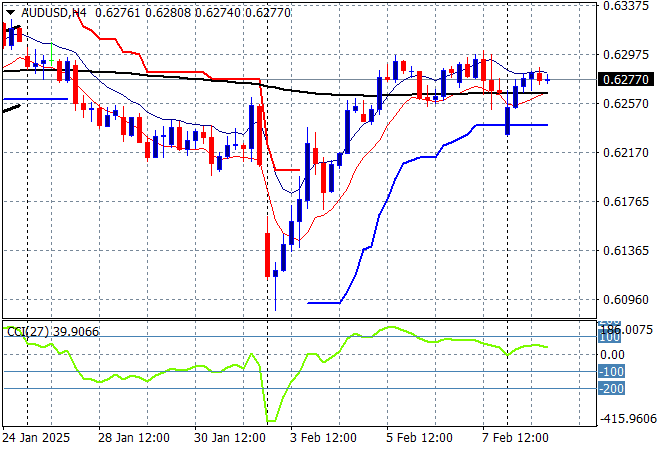Click the 5 Feb 12:00 time label
This screenshot has height=450, width=660.
click(419, 438)
